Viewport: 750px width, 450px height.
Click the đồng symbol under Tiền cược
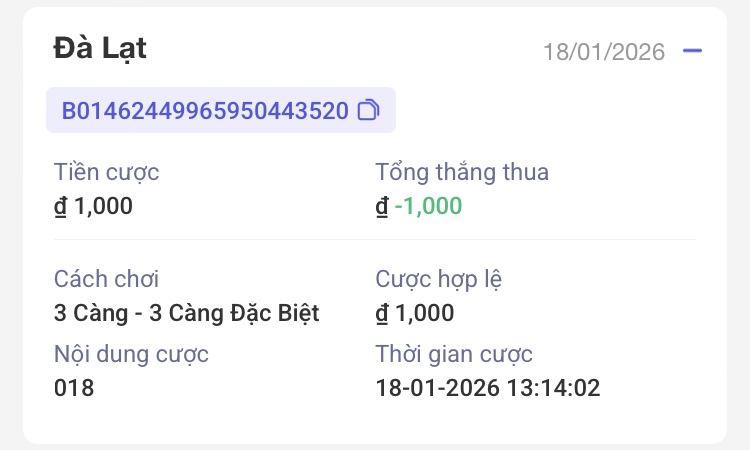[60, 207]
